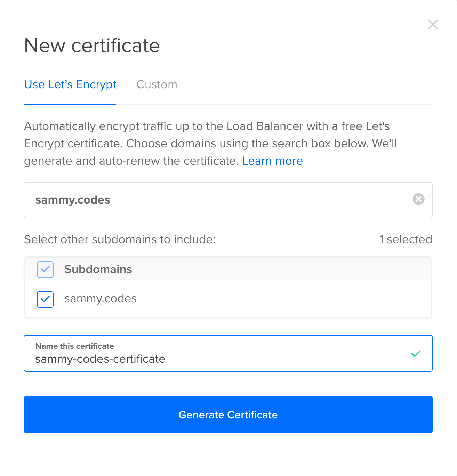This screenshot has width=457, height=476.
Task: Toggle the Subdomains select-all checkbox
Action: click(x=45, y=270)
